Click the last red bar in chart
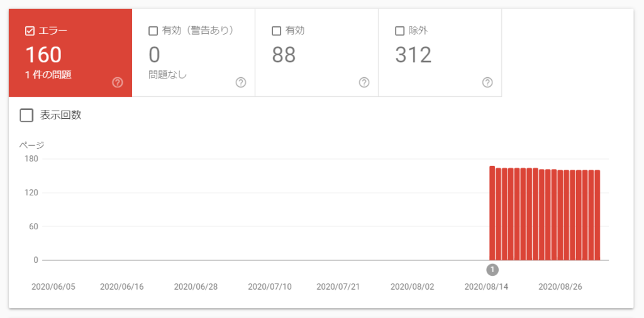The image size is (644, 318). [597, 216]
